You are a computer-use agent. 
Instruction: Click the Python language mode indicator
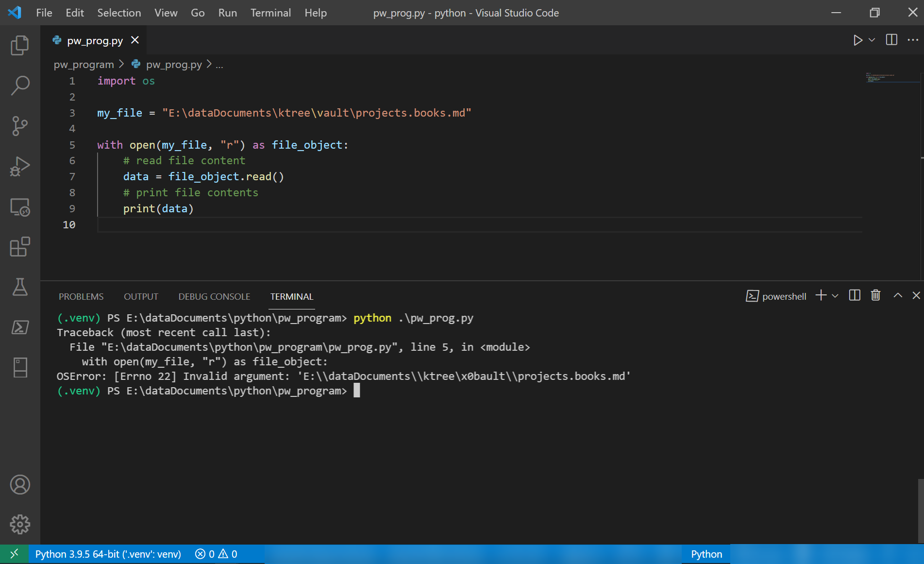coord(706,554)
